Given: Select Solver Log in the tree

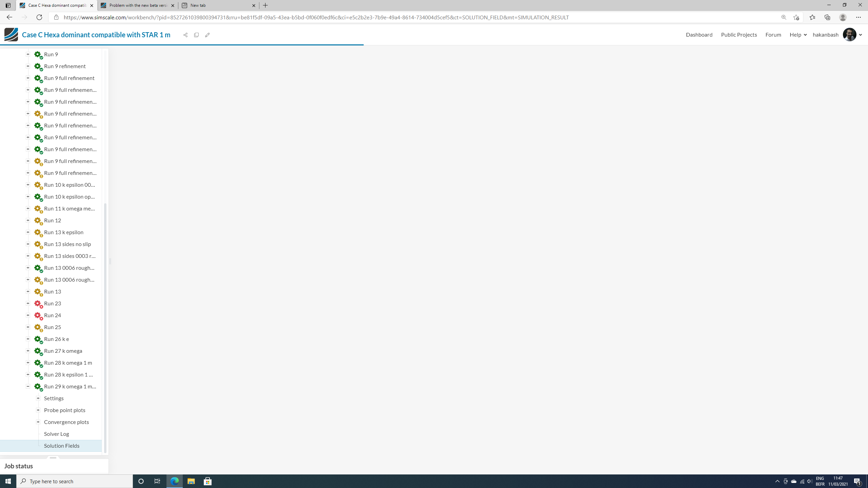Looking at the screenshot, I should [x=56, y=434].
